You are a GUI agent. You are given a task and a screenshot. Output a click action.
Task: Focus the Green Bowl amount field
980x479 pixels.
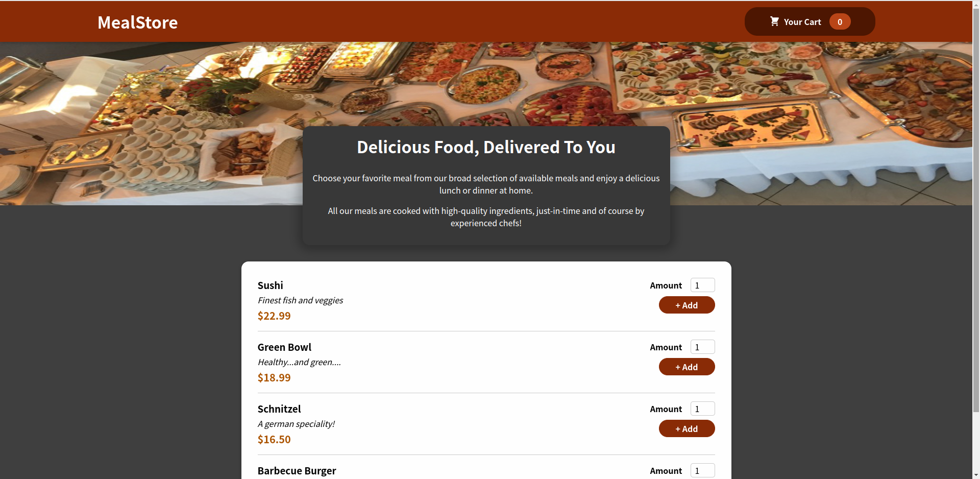point(702,347)
